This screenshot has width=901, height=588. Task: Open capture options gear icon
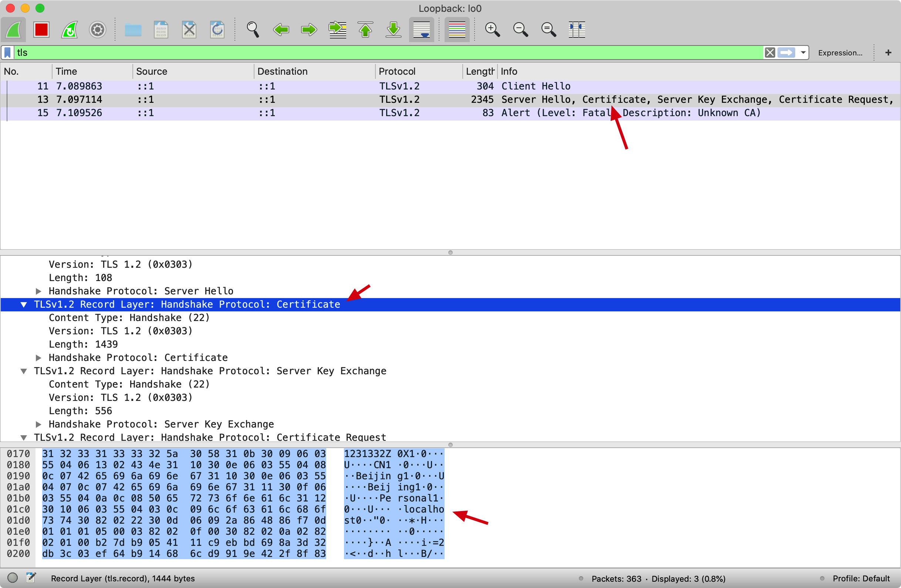[98, 30]
